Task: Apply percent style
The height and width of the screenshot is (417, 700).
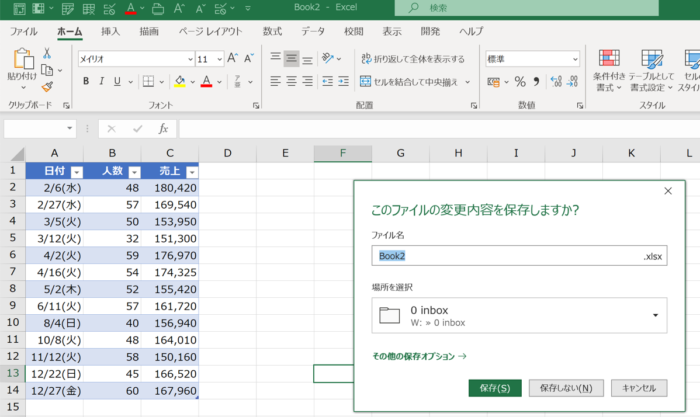Action: click(520, 82)
